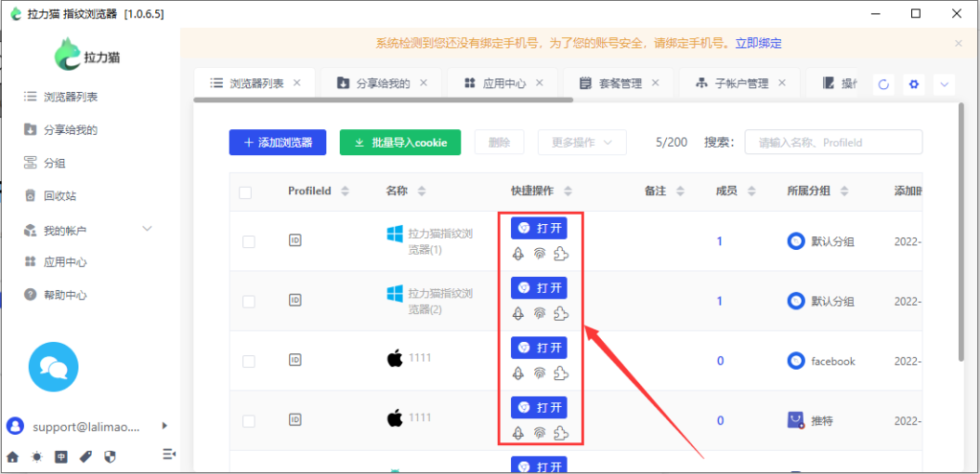
Task: Toggle the sun theme icon in sidebar
Action: point(37,457)
